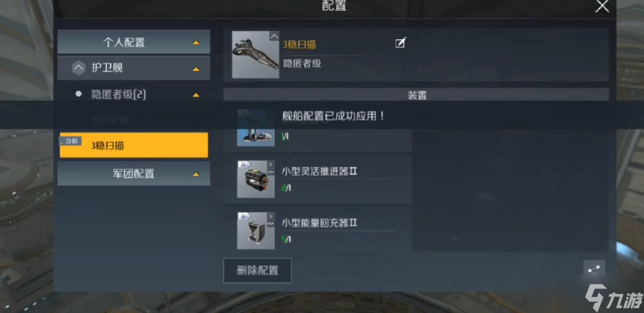
Task: Click the 隐匿者级 ship thumbnail image
Action: (256, 54)
